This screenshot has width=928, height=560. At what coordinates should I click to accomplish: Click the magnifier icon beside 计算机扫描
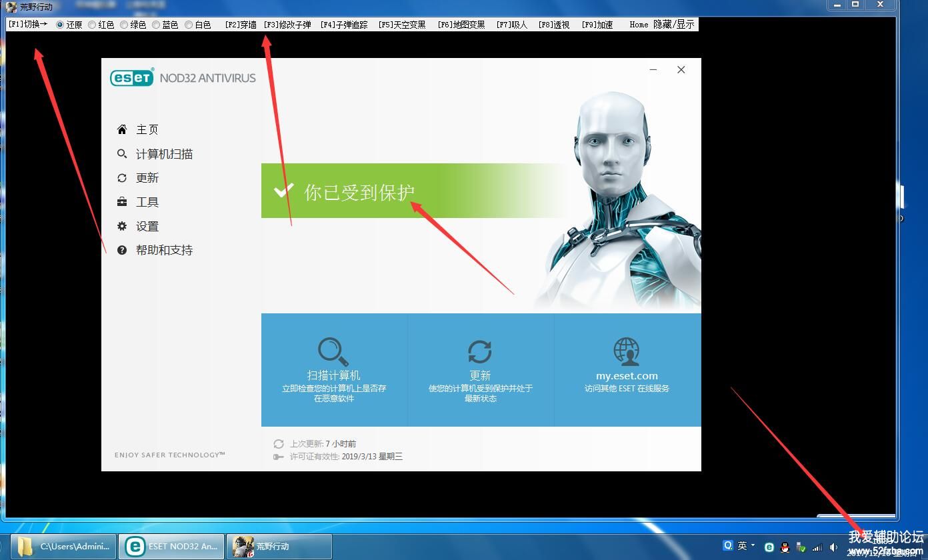tap(122, 154)
